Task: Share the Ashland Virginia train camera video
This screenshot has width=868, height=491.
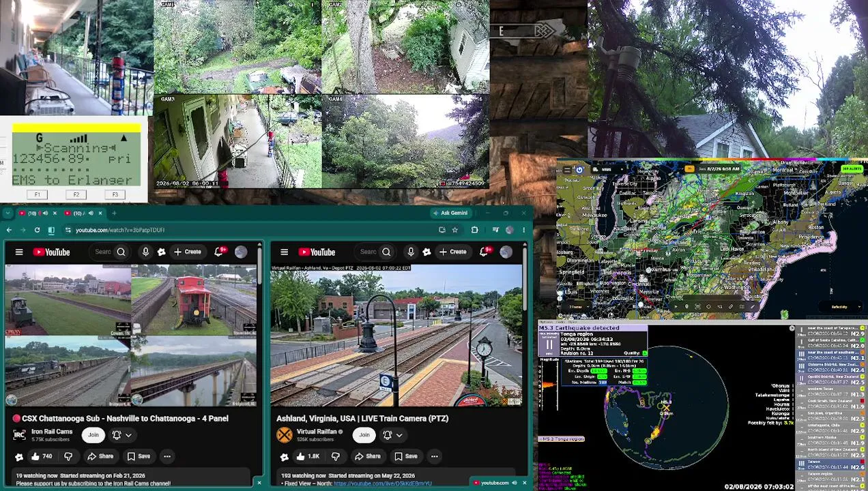Action: click(367, 456)
